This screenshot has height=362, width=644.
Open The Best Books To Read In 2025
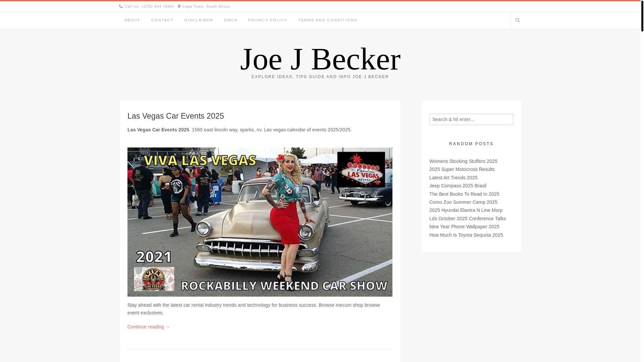click(464, 194)
